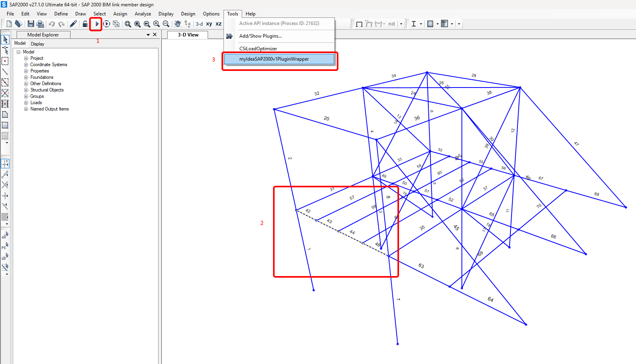This screenshot has height=364, width=636.
Task: Open the File menu
Action: tap(10, 14)
